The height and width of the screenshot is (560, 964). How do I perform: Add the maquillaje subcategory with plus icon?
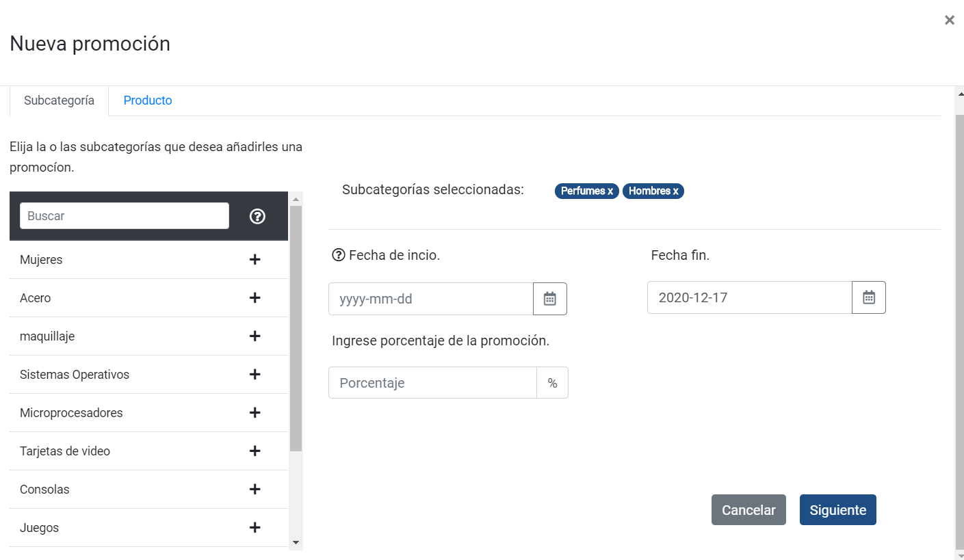pyautogui.click(x=255, y=336)
